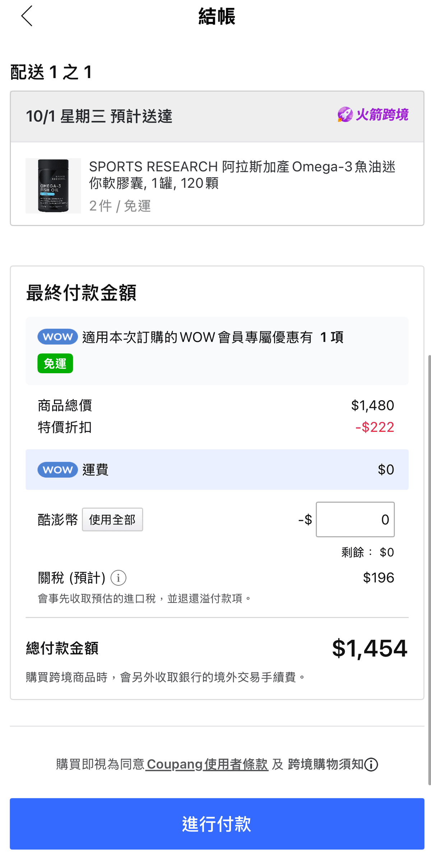Image resolution: width=431 pixels, height=868 pixels.
Task: Open the 跨境購物須知 link
Action: [x=325, y=764]
